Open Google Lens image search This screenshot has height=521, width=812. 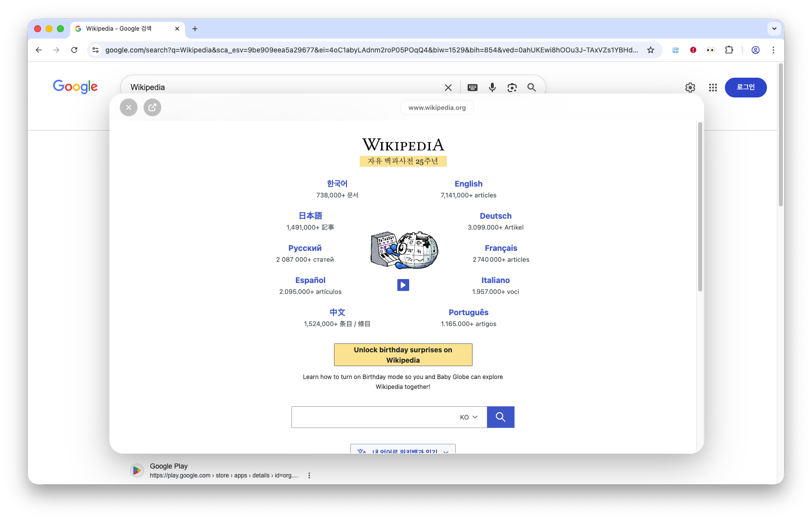click(x=512, y=88)
